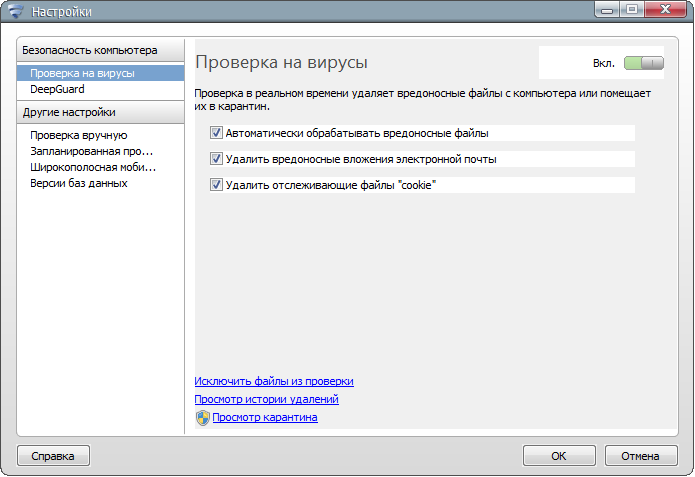The height and width of the screenshot is (477, 695).
Task: Click the F-Secure logo icon in title bar
Action: click(x=16, y=11)
